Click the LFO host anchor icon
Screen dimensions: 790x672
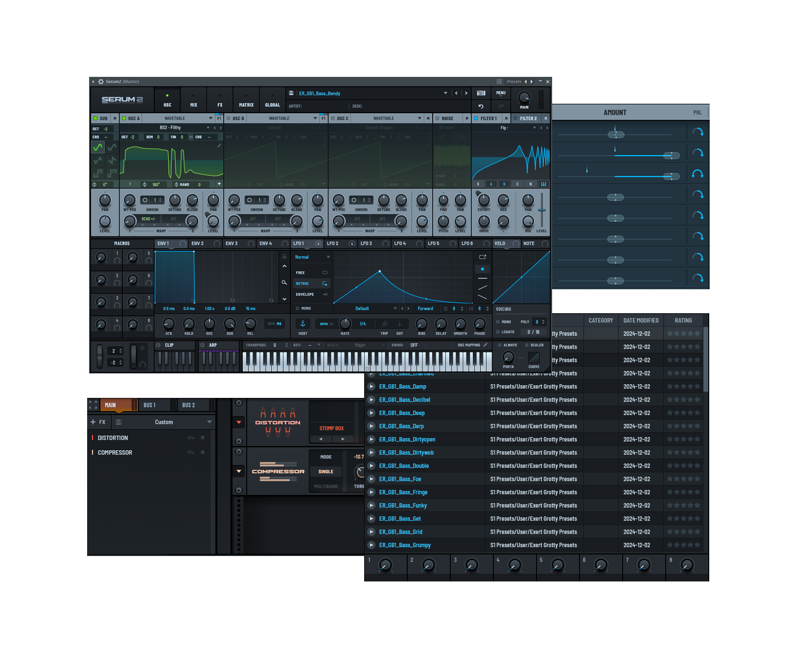(x=302, y=324)
